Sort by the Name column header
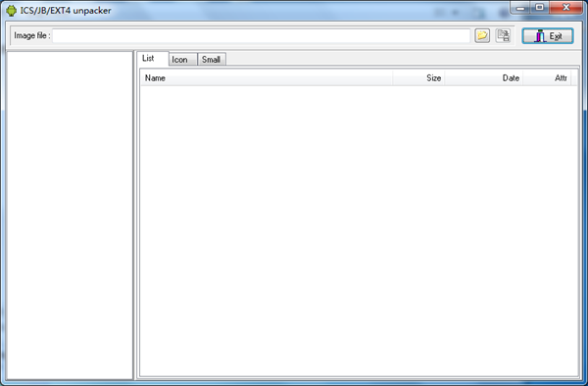The width and height of the screenshot is (588, 386). click(x=267, y=78)
